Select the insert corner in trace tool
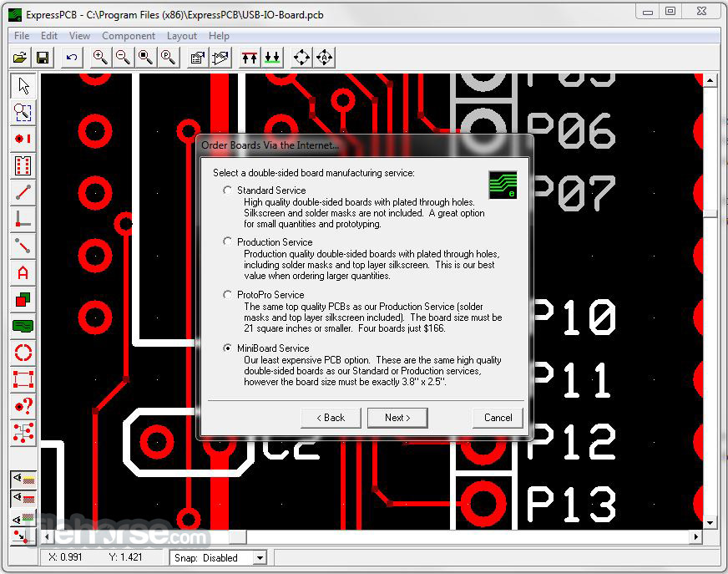The height and width of the screenshot is (574, 728). click(x=23, y=220)
